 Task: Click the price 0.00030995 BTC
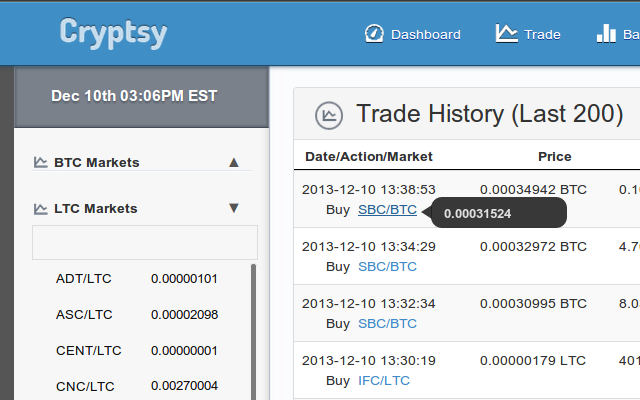click(x=533, y=304)
